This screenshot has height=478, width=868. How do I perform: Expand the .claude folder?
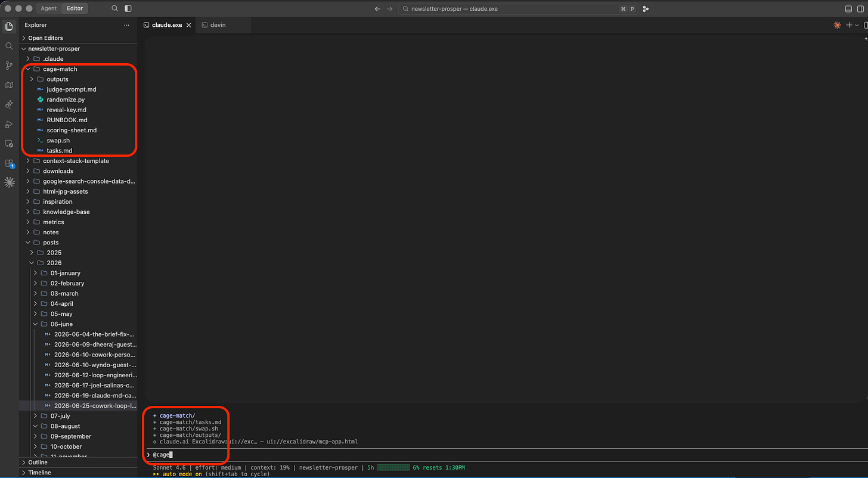point(78,58)
